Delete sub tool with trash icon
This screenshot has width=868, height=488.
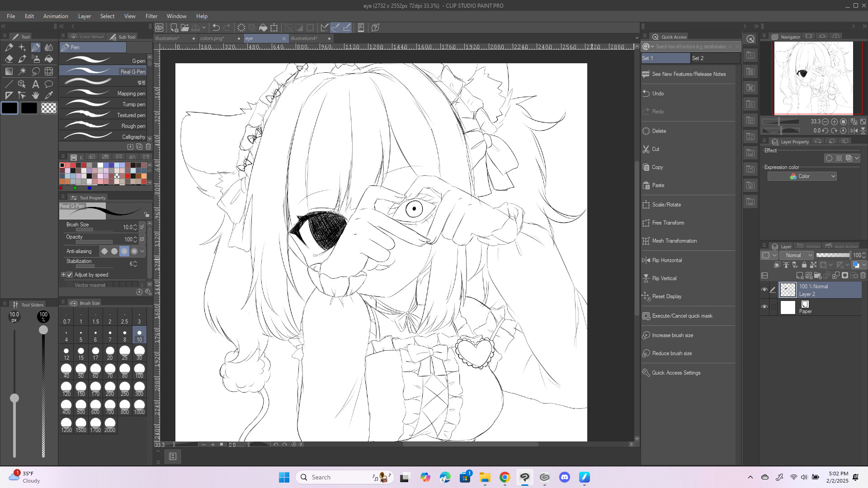click(148, 146)
